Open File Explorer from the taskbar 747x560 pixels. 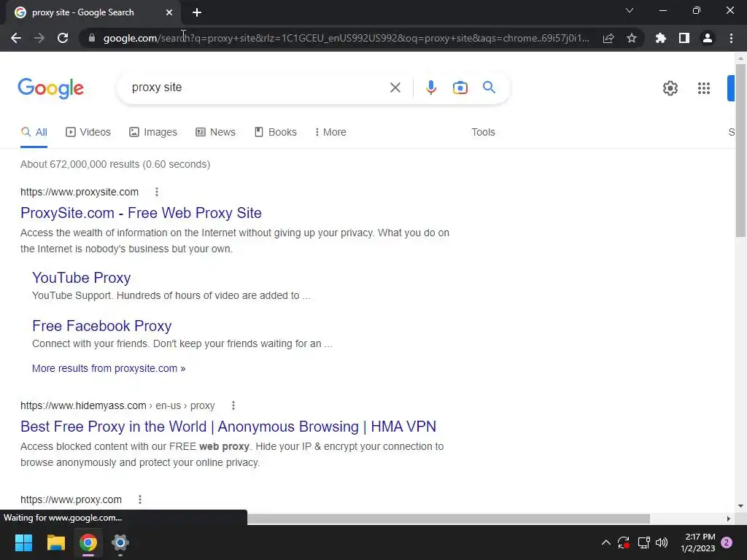point(55,542)
